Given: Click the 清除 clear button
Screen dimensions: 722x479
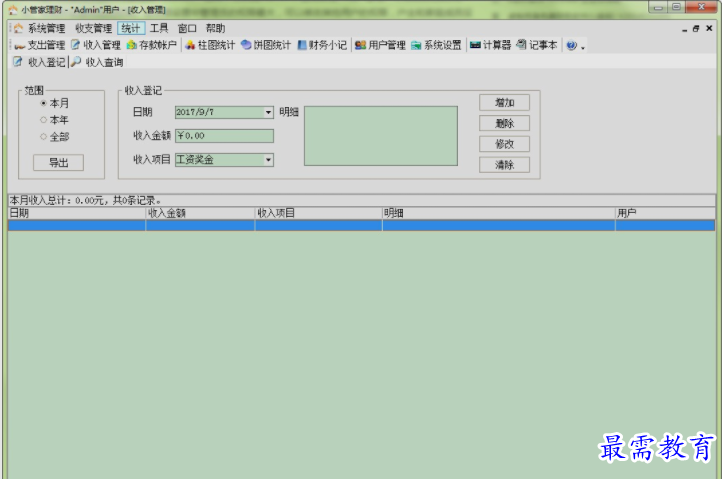Looking at the screenshot, I should tap(504, 165).
